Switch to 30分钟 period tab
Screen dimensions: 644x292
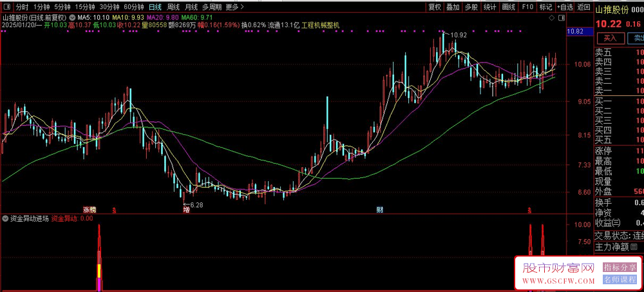point(109,7)
